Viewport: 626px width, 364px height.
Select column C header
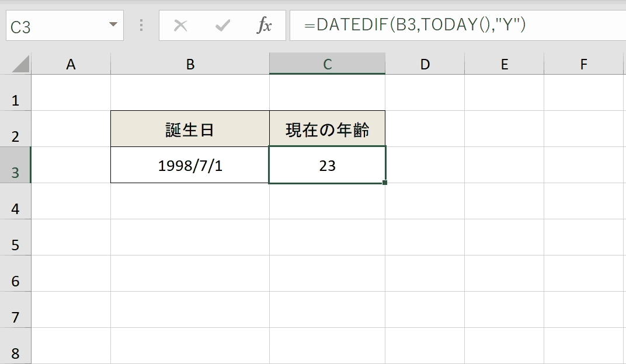(328, 64)
